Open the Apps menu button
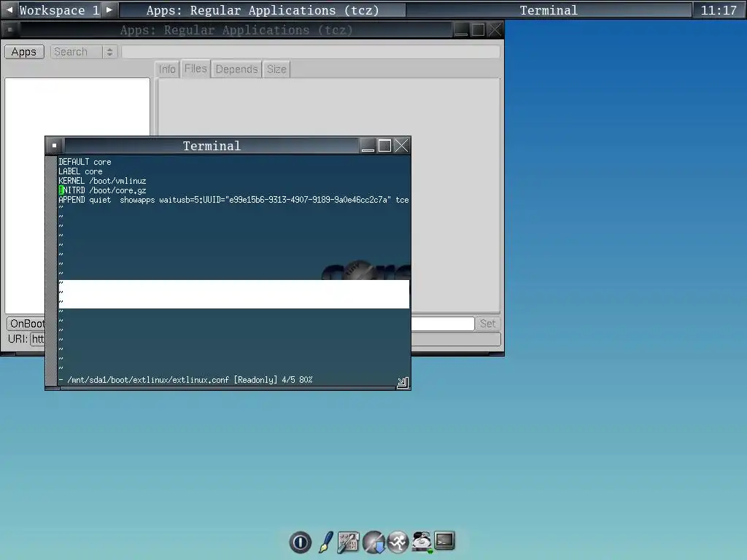Screen dimensions: 747x560 pos(24,52)
